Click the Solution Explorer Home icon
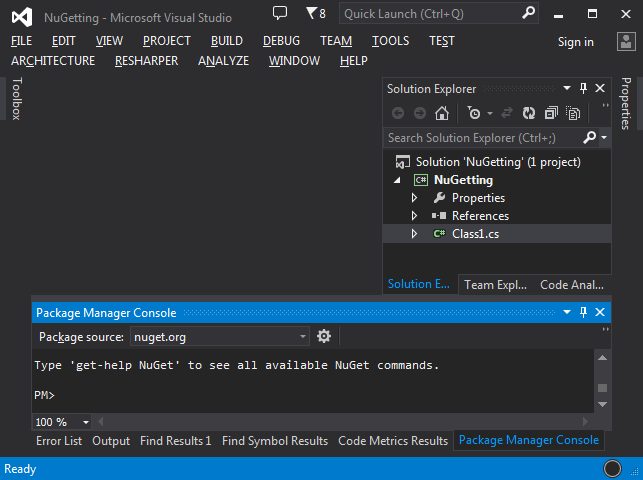 442,113
